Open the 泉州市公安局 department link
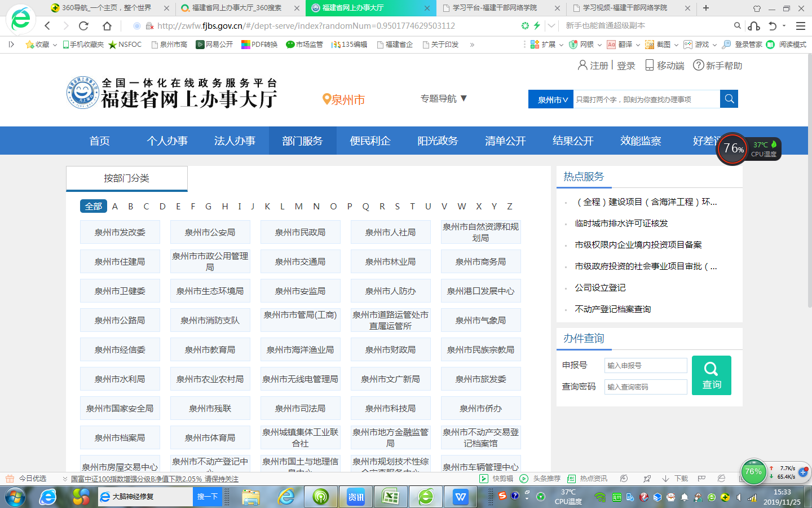This screenshot has height=508, width=812. pyautogui.click(x=210, y=233)
